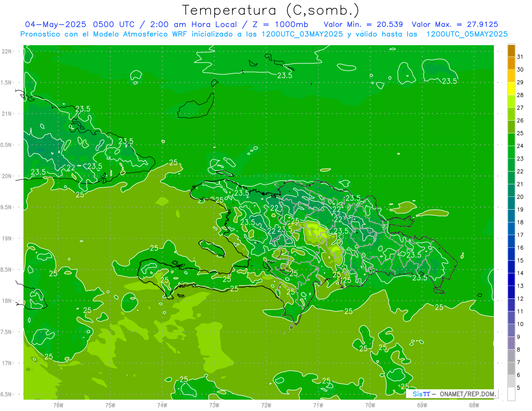
Task: Click the '76W' longitude axis label
Action: click(58, 405)
